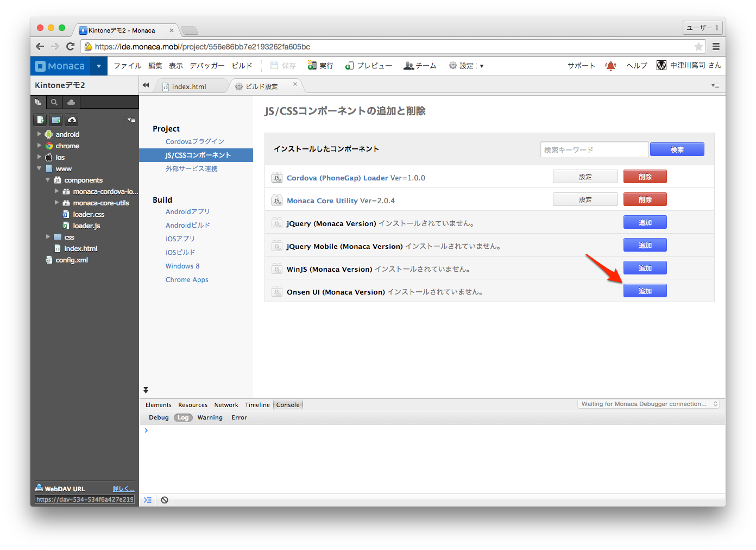
Task: Bookmark page with the star icon
Action: tap(698, 47)
